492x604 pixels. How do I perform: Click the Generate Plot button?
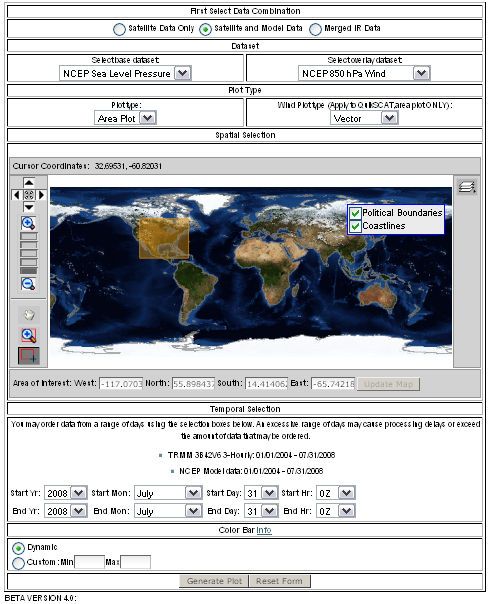[x=214, y=581]
